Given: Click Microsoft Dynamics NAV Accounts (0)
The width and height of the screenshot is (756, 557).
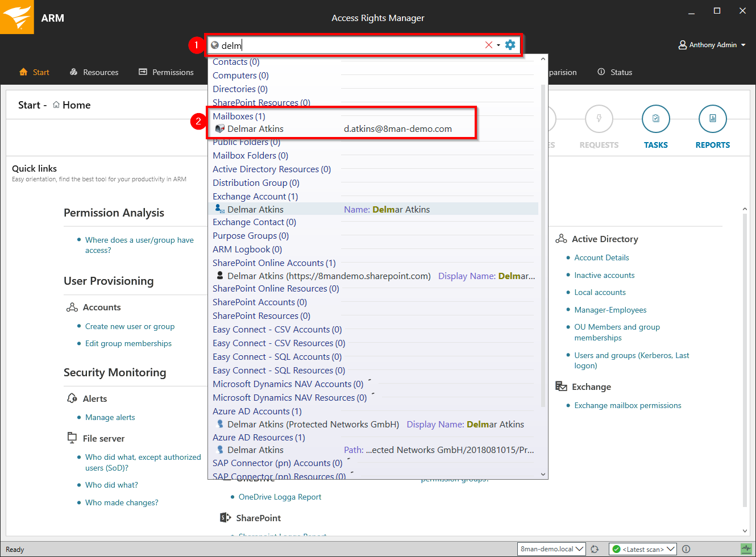Looking at the screenshot, I should (x=288, y=384).
